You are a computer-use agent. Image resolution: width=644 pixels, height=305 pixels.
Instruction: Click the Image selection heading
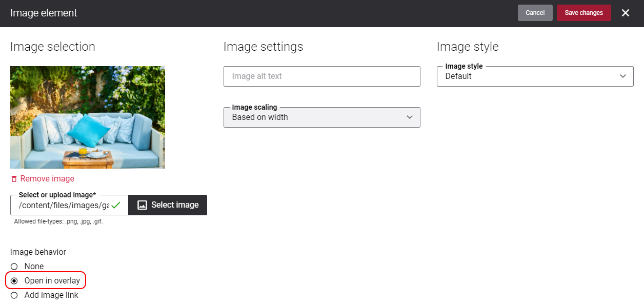pos(53,47)
